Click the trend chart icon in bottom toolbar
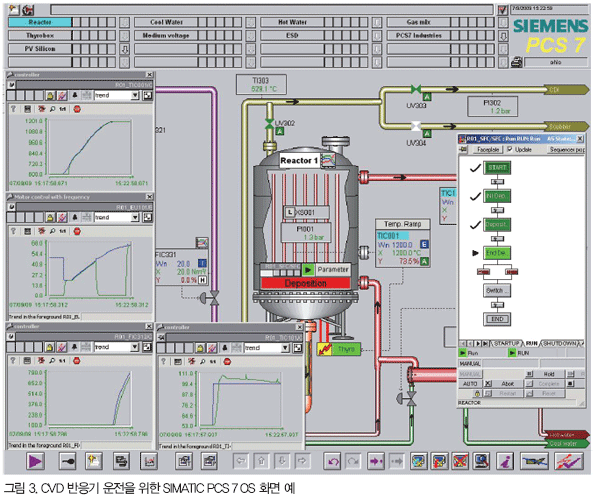The height and width of the screenshot is (497, 594). (149, 461)
